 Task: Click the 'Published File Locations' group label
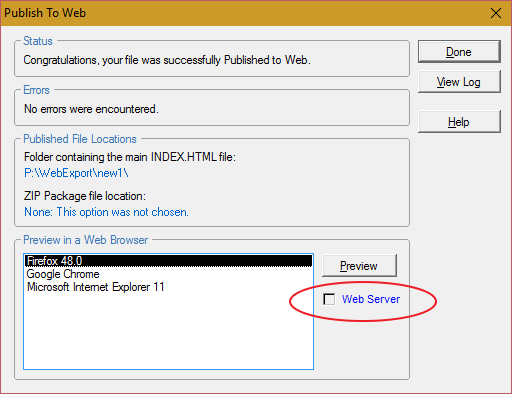pos(80,139)
